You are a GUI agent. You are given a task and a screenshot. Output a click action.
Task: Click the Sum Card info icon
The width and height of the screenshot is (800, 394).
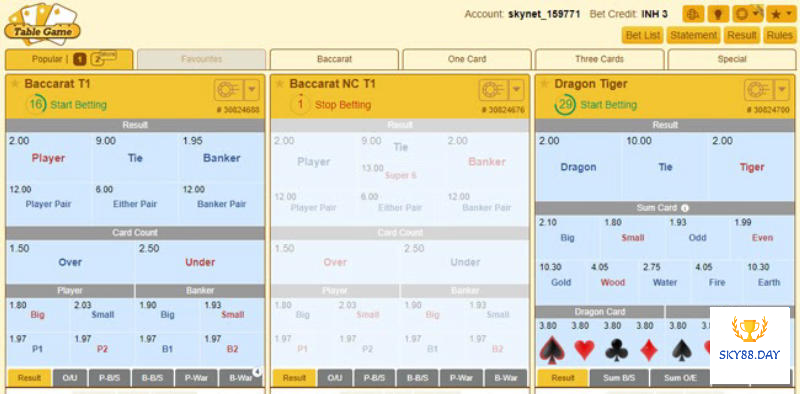click(685, 208)
